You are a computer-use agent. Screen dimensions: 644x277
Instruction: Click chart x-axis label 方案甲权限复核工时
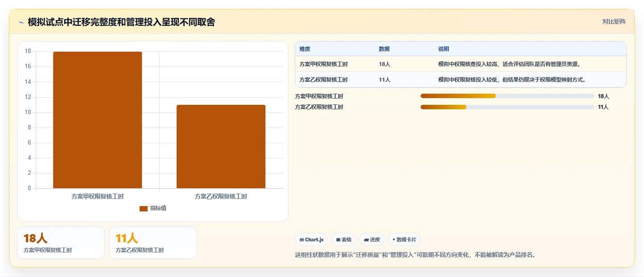pos(98,196)
